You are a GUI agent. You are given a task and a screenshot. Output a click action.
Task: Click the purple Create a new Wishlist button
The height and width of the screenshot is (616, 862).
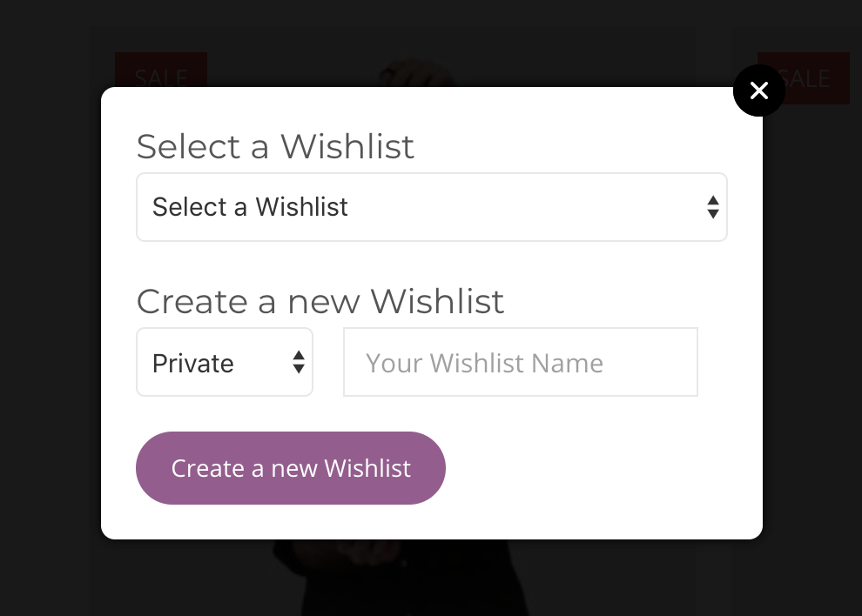click(291, 468)
